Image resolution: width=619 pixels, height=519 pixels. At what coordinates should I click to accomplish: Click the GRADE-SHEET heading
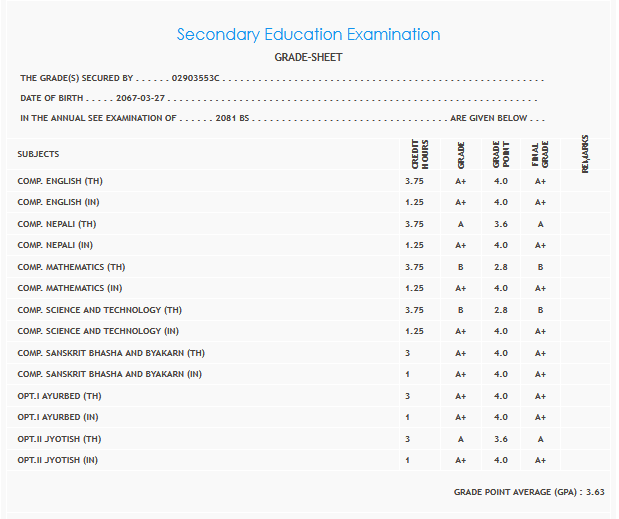coord(308,57)
